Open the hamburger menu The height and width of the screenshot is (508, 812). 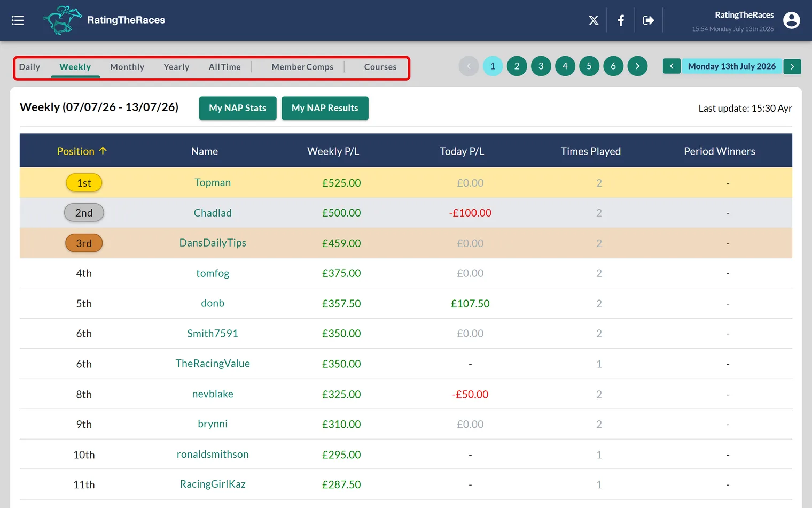[x=18, y=20]
